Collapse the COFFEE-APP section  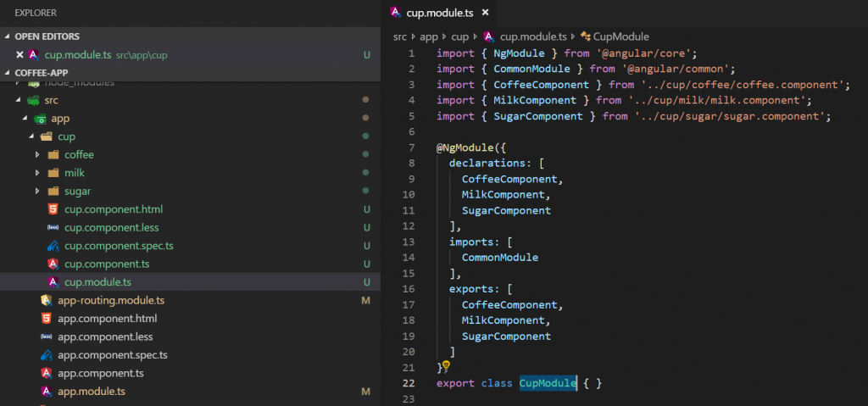point(8,73)
